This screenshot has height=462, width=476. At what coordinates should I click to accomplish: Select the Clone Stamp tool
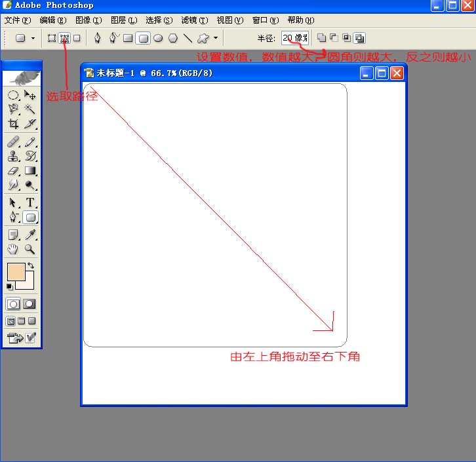point(13,156)
